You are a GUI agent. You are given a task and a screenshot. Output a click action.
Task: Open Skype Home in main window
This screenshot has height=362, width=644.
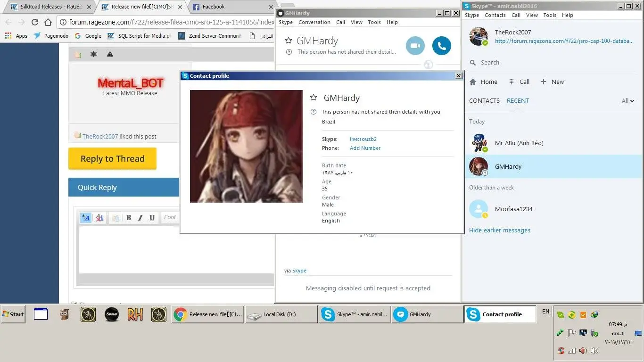[x=484, y=82]
